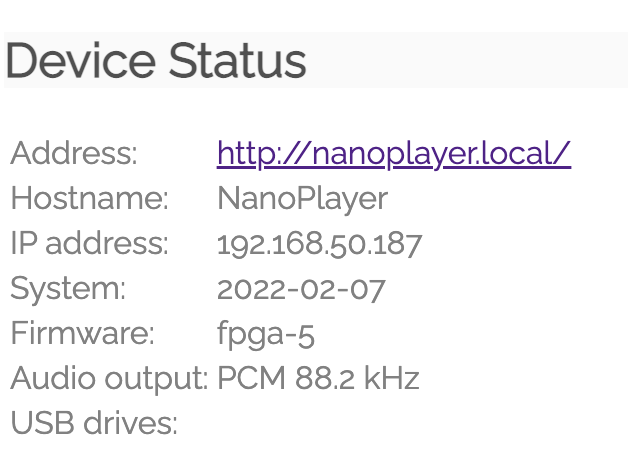This screenshot has height=472, width=628.
Task: Click the IP value 192.168.50.187
Action: [x=320, y=244]
